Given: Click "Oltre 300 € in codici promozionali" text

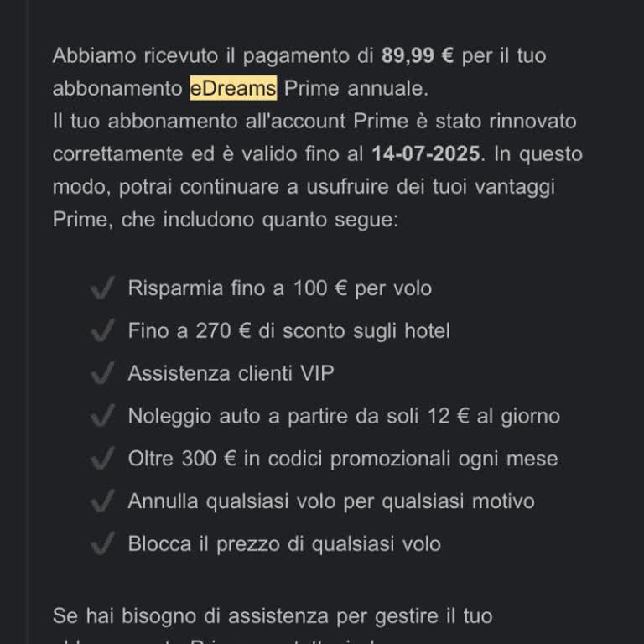Looking at the screenshot, I should (342, 459).
